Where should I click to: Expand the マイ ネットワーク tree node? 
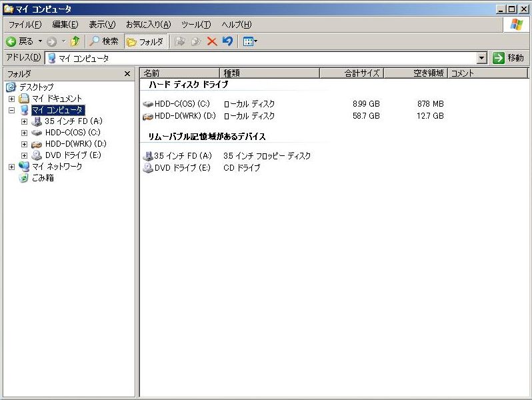[11, 167]
